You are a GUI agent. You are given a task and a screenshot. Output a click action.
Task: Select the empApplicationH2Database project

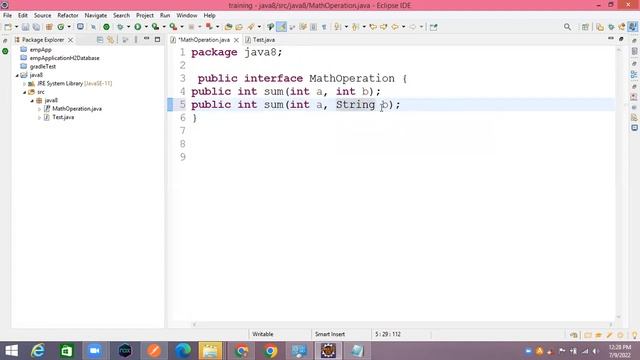point(64,58)
